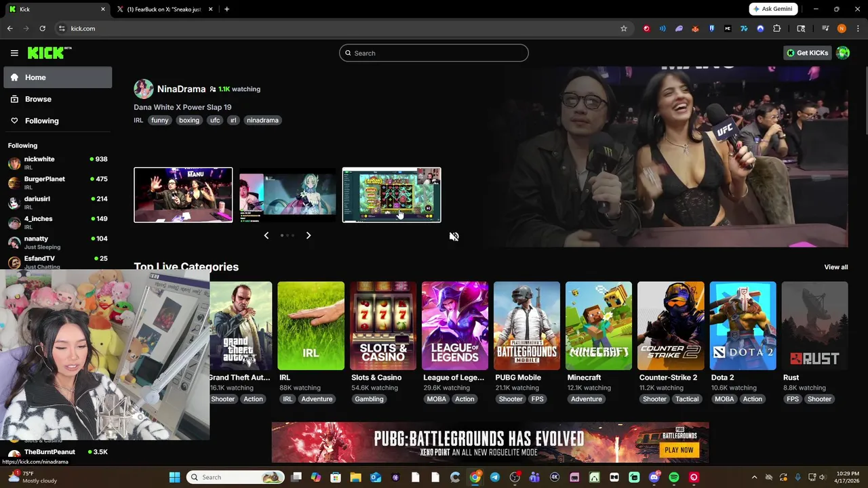Select the ninadrama tag

262,120
